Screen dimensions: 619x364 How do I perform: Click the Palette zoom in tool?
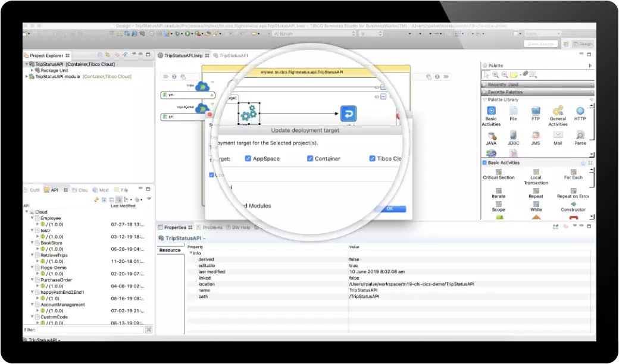[495, 74]
